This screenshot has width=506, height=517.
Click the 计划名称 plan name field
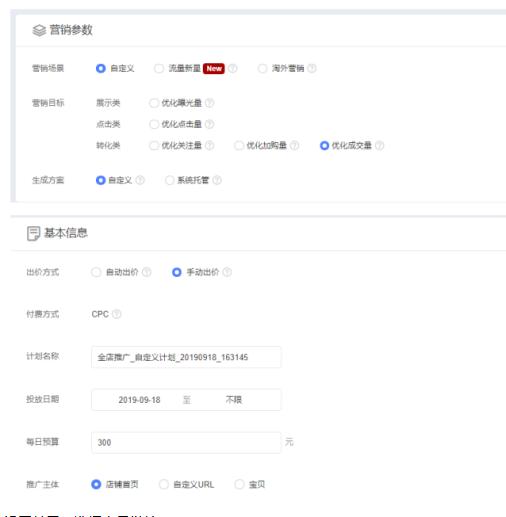[186, 357]
